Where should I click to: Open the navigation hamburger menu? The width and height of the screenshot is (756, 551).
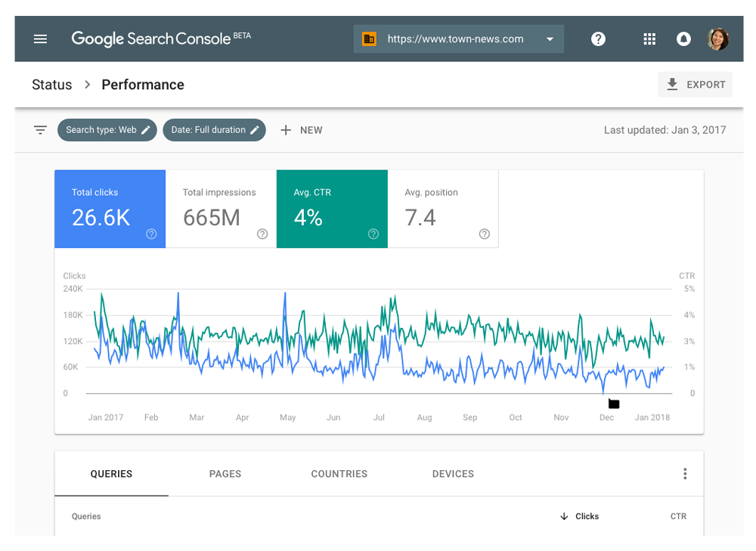pyautogui.click(x=40, y=39)
